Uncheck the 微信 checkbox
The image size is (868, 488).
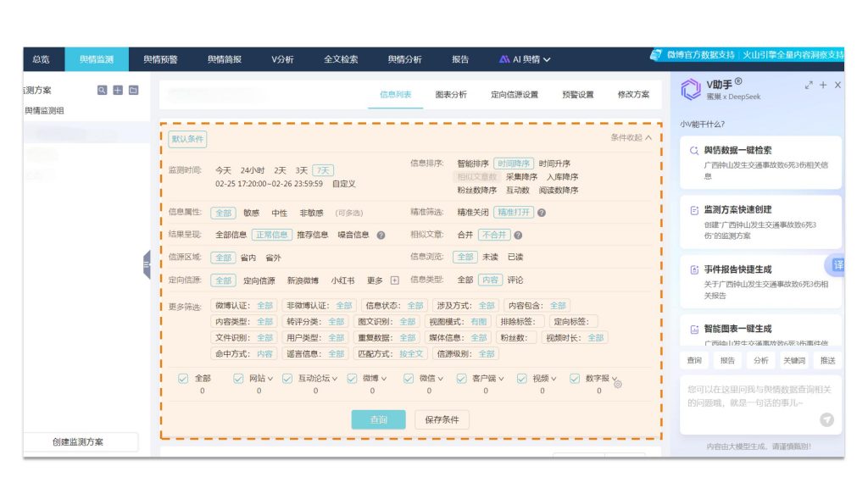coord(409,379)
